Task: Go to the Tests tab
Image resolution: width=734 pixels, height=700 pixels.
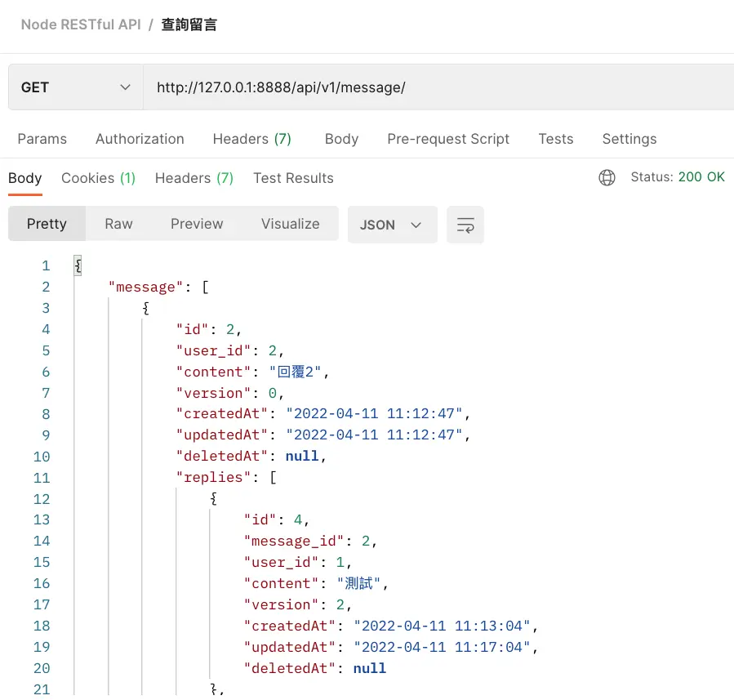Action: tap(556, 139)
